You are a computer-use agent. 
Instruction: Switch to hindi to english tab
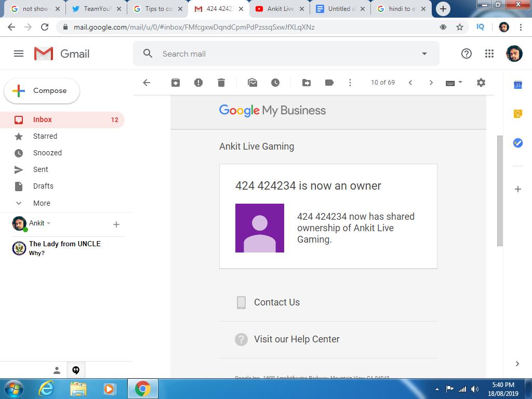(x=402, y=9)
